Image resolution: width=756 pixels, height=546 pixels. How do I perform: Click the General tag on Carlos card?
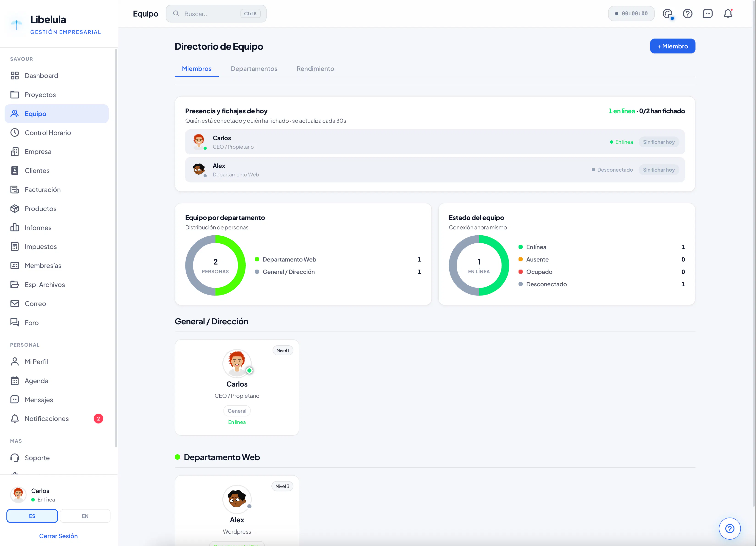(237, 411)
